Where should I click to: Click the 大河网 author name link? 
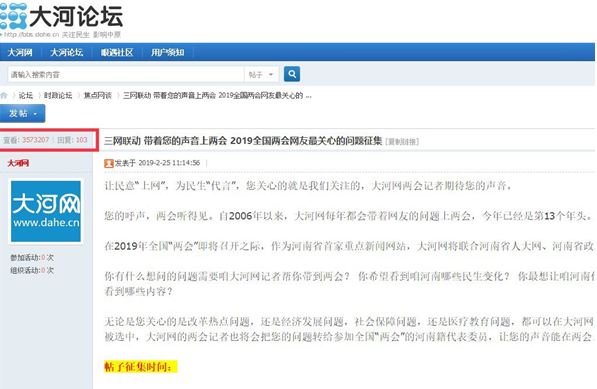click(18, 163)
